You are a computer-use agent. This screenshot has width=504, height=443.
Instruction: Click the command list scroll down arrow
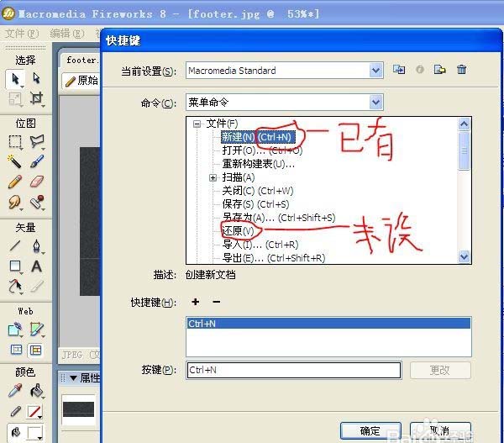pos(464,256)
